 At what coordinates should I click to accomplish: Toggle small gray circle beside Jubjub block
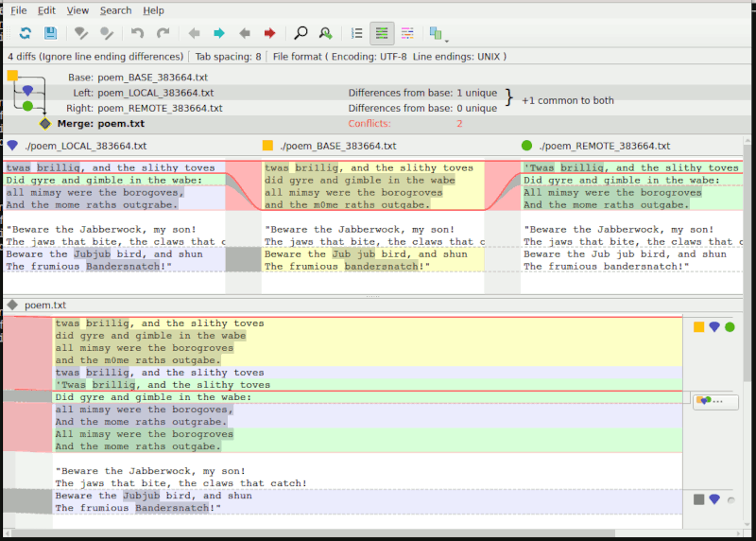click(730, 500)
